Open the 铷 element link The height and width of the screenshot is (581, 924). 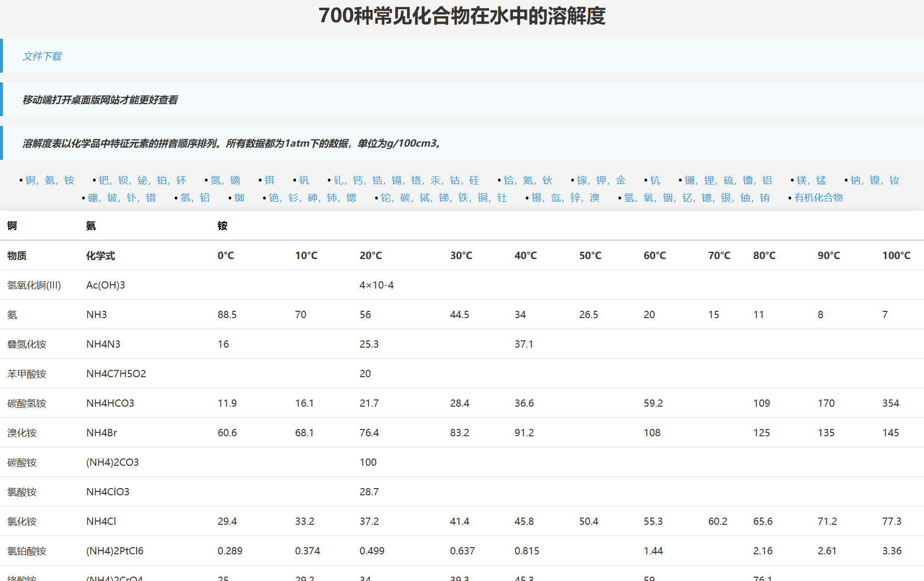click(239, 198)
